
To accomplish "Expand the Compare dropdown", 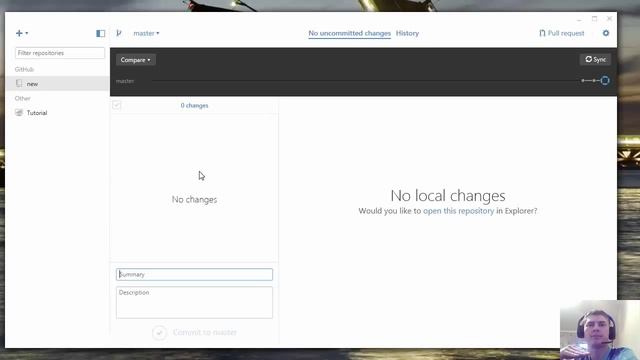I will pyautogui.click(x=136, y=60).
